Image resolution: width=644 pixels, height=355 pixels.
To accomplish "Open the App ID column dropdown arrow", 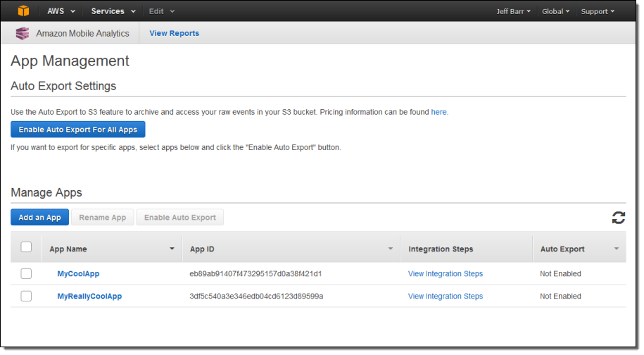I will coord(391,249).
